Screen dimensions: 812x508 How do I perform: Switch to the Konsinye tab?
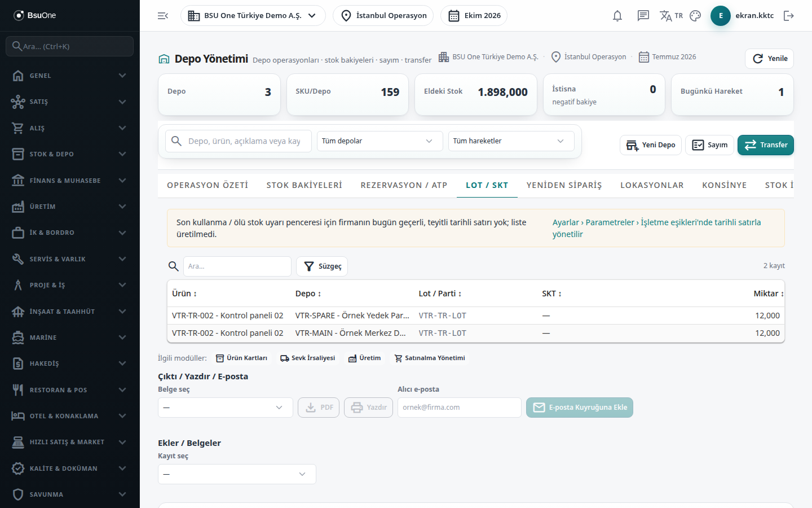(725, 185)
